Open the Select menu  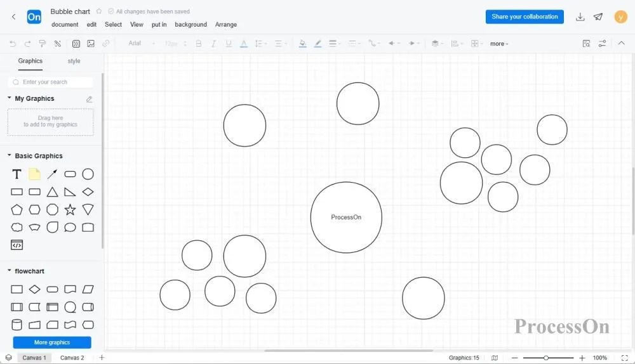[113, 24]
